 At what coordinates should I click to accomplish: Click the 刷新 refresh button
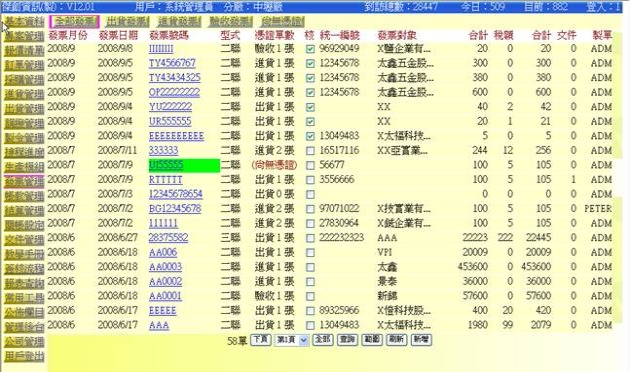coord(397,340)
